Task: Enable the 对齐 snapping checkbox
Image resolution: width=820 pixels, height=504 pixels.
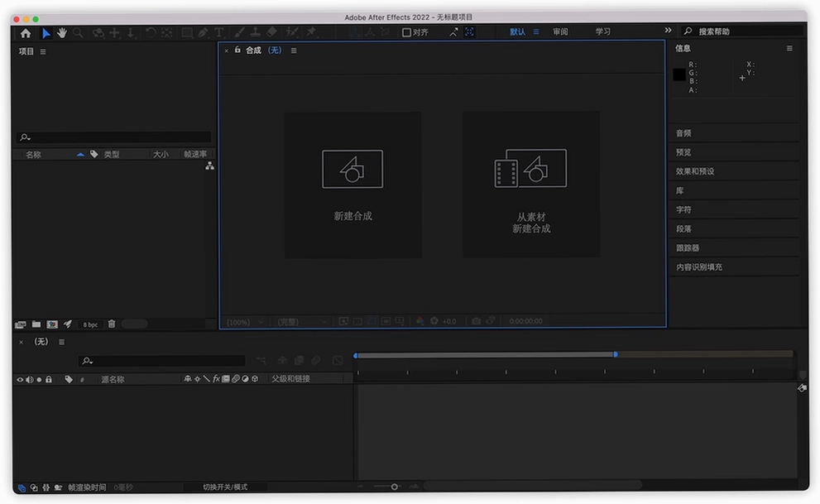Action: coord(406,32)
